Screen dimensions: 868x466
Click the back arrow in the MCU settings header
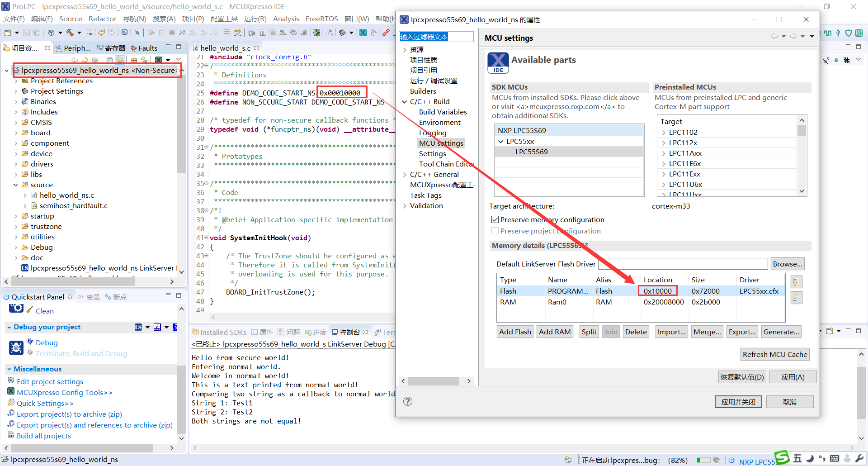pyautogui.click(x=774, y=37)
